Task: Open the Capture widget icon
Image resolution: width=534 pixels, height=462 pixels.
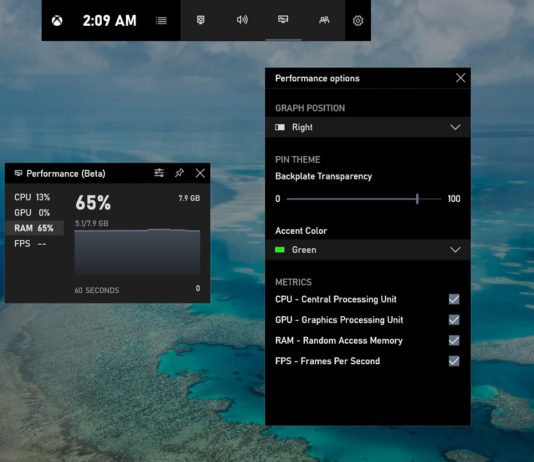Action: click(201, 20)
